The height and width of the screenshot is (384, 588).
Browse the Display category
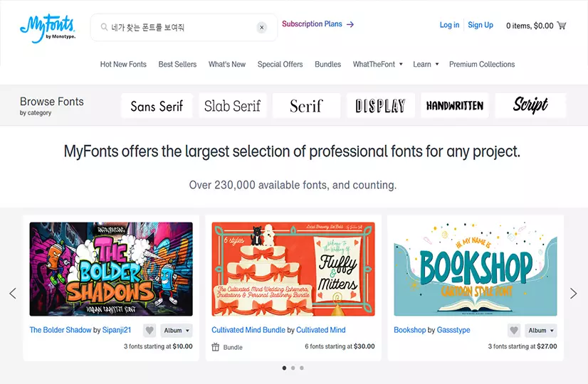(x=381, y=106)
